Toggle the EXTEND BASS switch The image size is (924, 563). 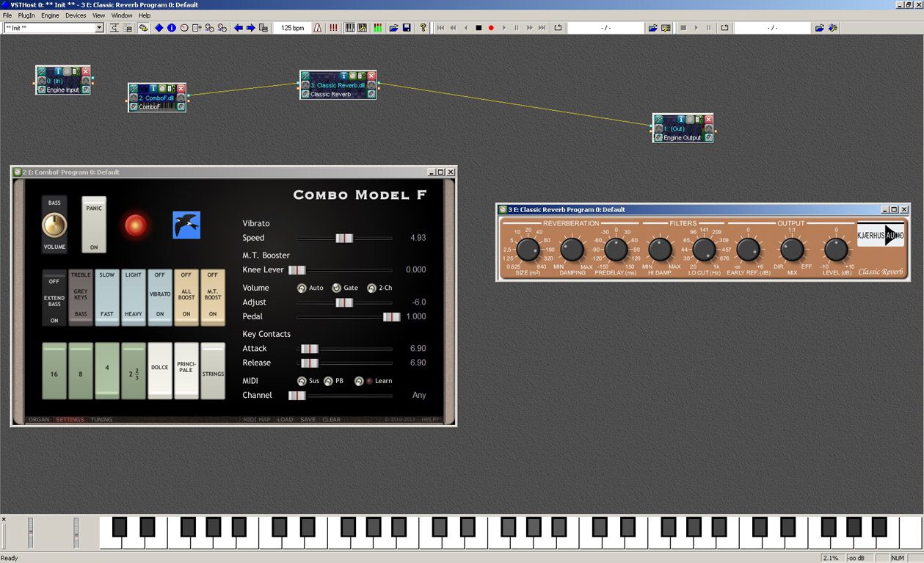[x=54, y=298]
